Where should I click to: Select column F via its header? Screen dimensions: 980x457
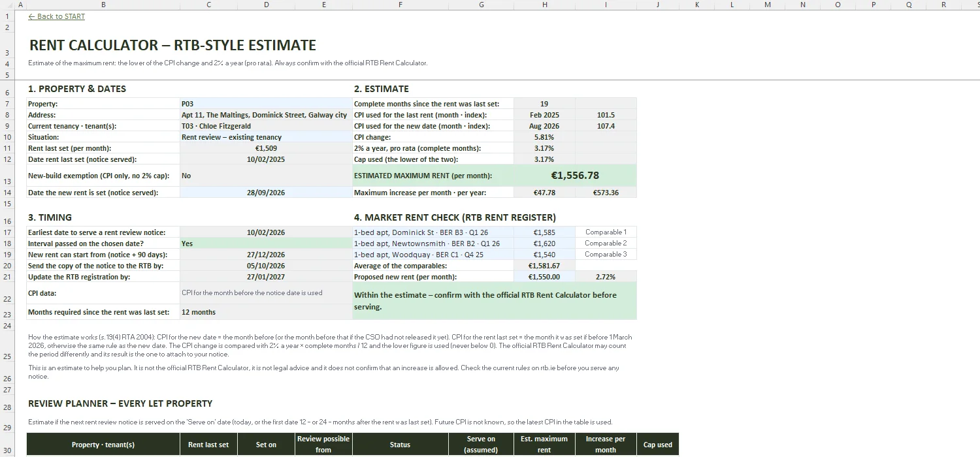400,5
